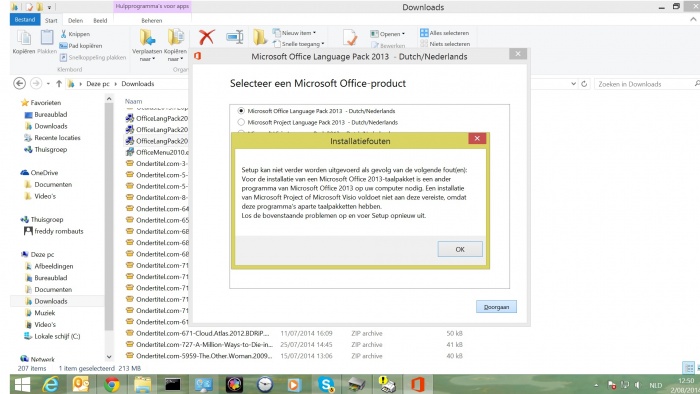Screen dimensions: 700x394
Task: Click the Plakken clipboard icon
Action: point(47,41)
